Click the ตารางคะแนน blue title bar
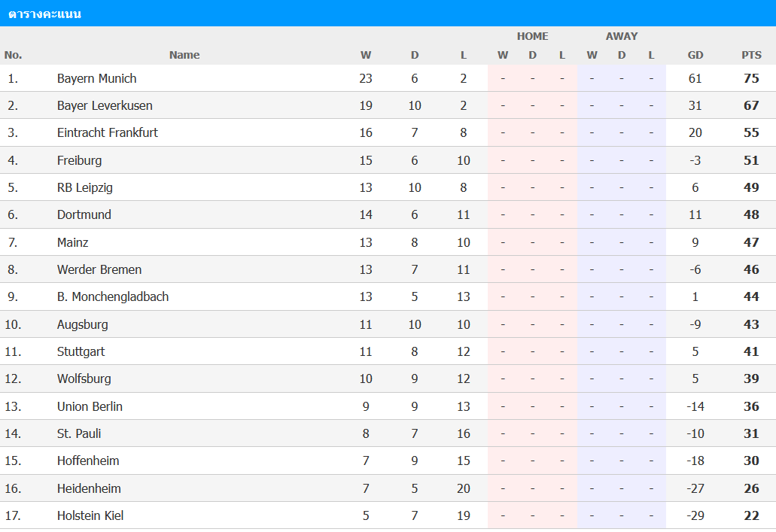 click(388, 14)
